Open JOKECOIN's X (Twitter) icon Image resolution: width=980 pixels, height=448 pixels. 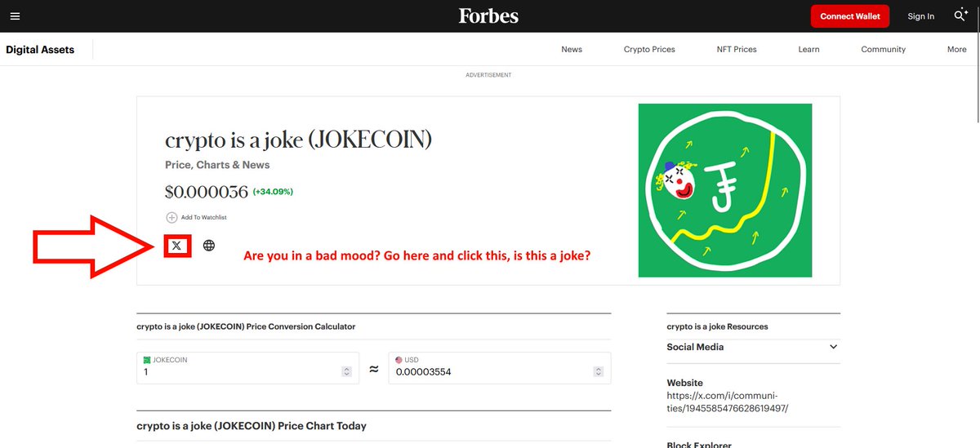point(177,245)
